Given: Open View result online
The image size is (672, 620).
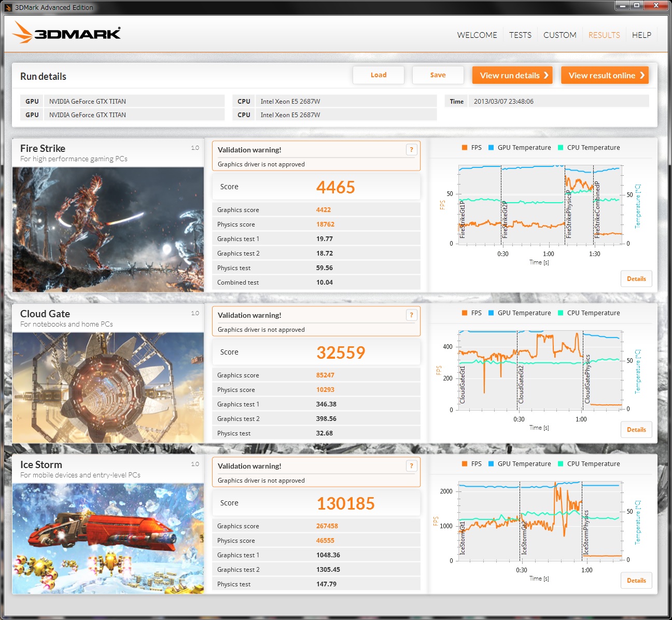Looking at the screenshot, I should [605, 75].
